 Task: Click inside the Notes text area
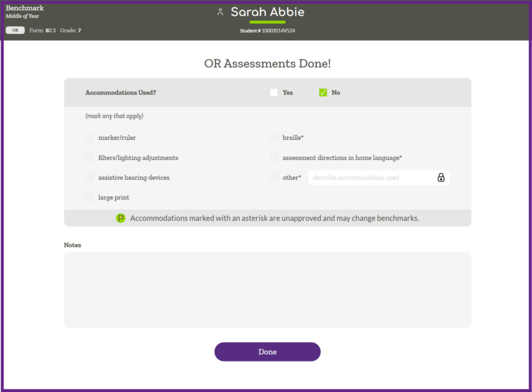pos(267,289)
